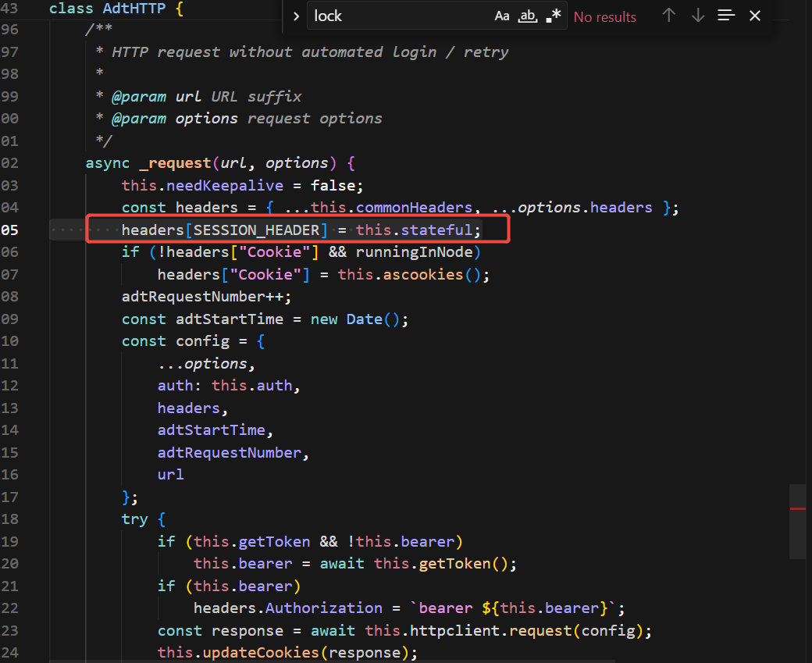Click 'this.needKeepalive = false;' code line
This screenshot has height=663, width=812.
[x=242, y=185]
